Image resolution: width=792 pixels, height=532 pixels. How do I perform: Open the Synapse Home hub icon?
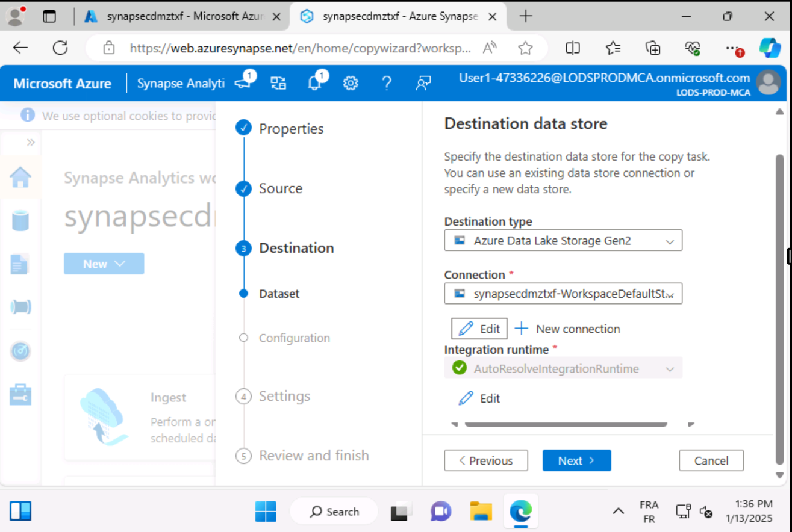(x=20, y=177)
